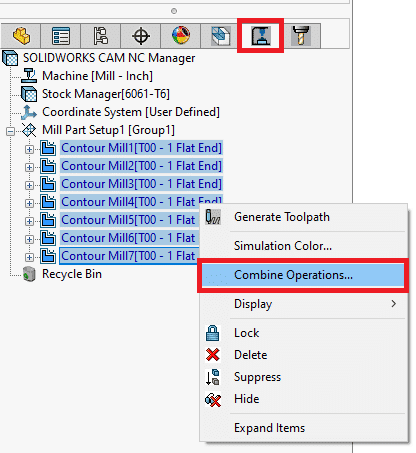Click the Generate Toolpath icon

tap(213, 217)
